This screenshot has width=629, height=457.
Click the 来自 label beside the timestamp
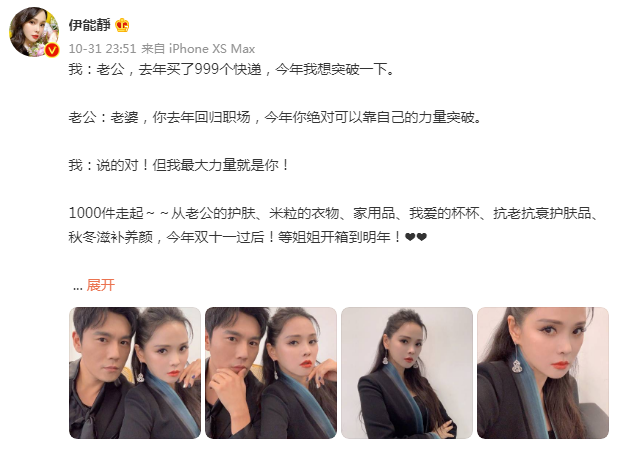(153, 49)
